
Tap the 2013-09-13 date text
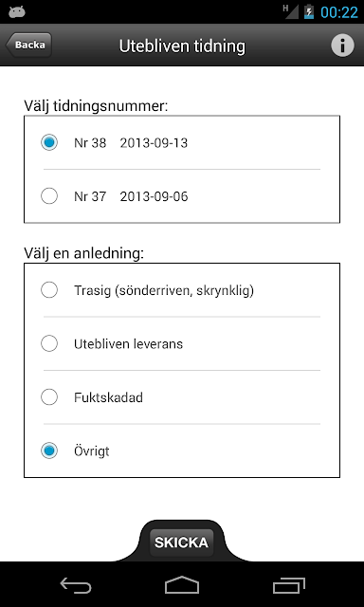tap(154, 143)
